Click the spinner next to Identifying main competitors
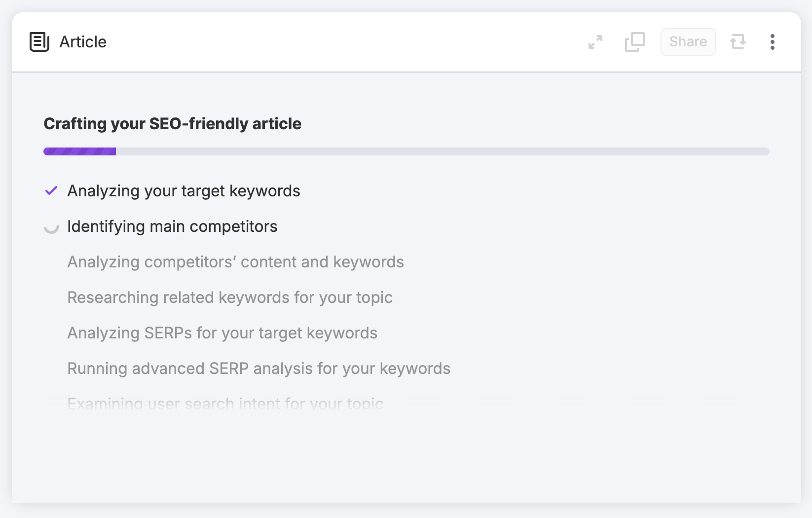 tap(51, 227)
